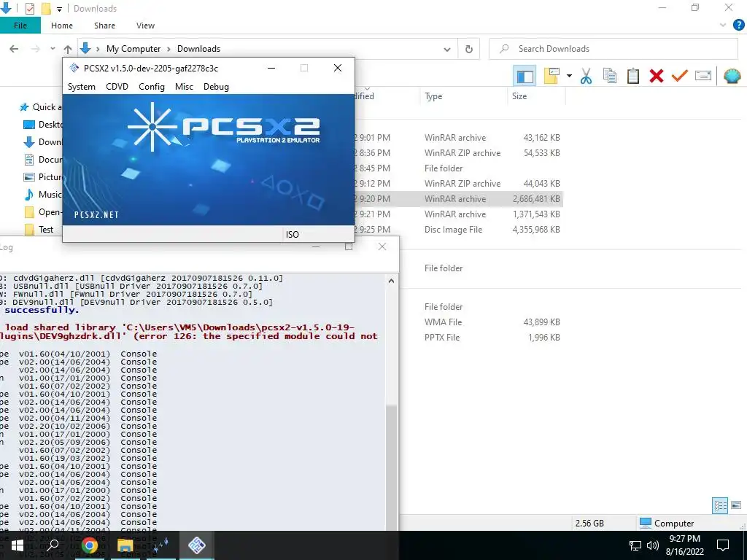Click My Computer in the address breadcrumb
This screenshot has height=560, width=747.
[x=133, y=49]
